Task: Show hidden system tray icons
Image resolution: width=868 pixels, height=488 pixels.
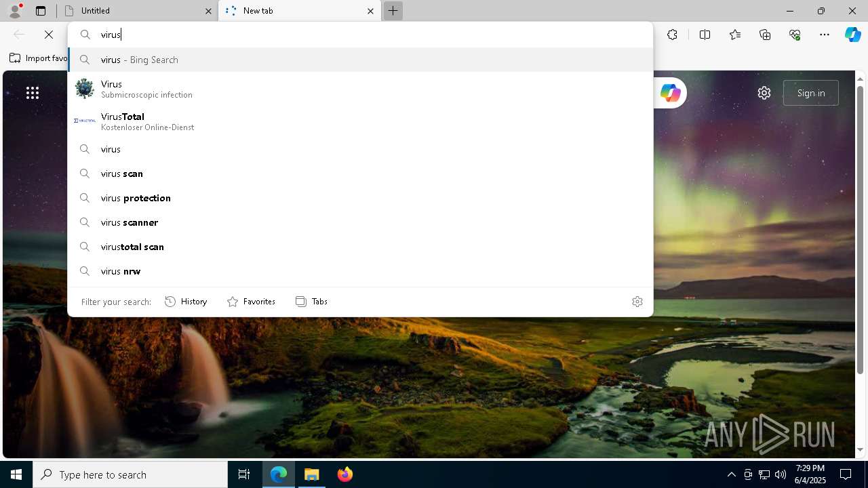Action: 732,474
